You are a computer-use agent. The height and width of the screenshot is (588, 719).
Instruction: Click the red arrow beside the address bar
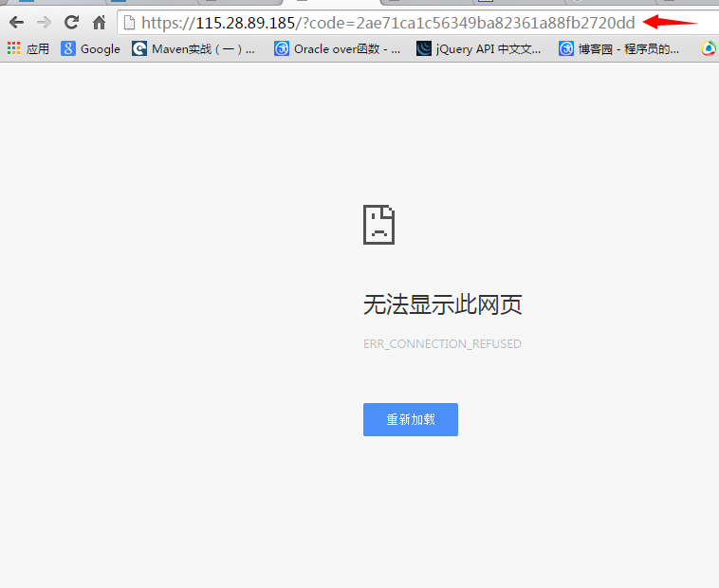point(670,22)
